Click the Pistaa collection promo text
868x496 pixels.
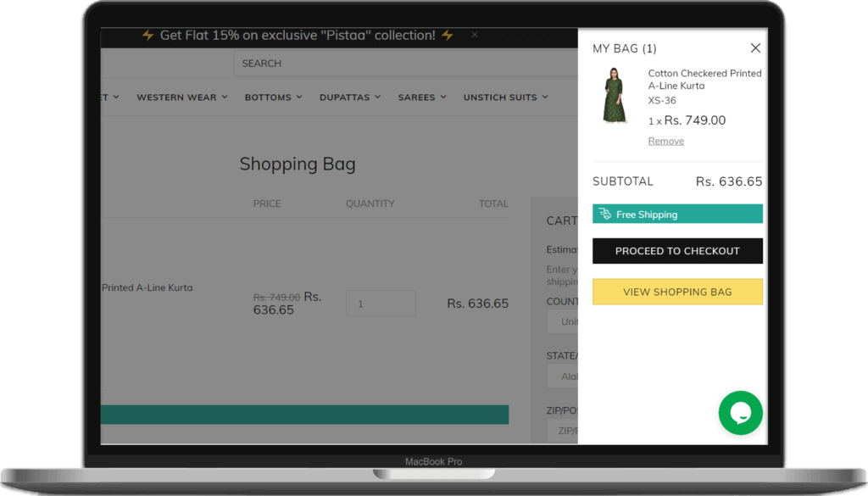pos(298,36)
